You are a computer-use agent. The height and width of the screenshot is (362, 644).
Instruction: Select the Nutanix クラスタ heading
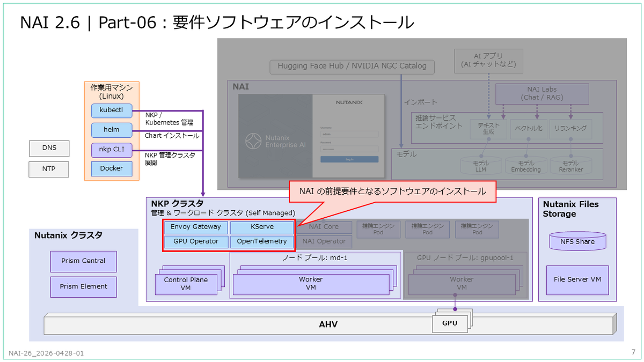click(x=68, y=235)
